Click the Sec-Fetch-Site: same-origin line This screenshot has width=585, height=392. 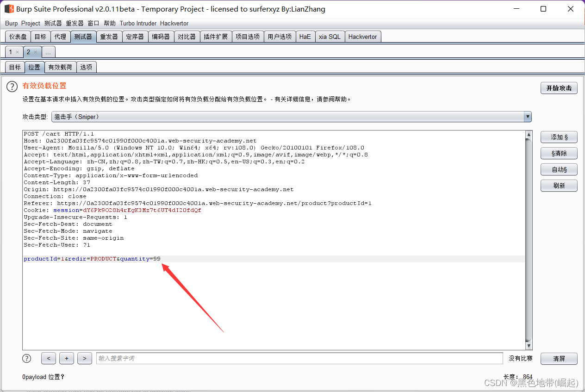74,238
